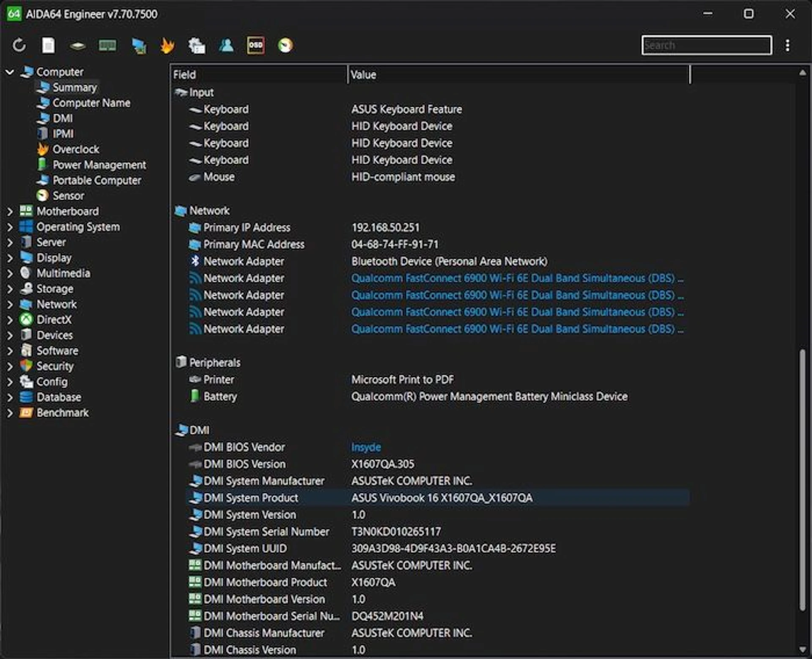
Task: Select the DMI Motherboard Product row
Action: 438,583
